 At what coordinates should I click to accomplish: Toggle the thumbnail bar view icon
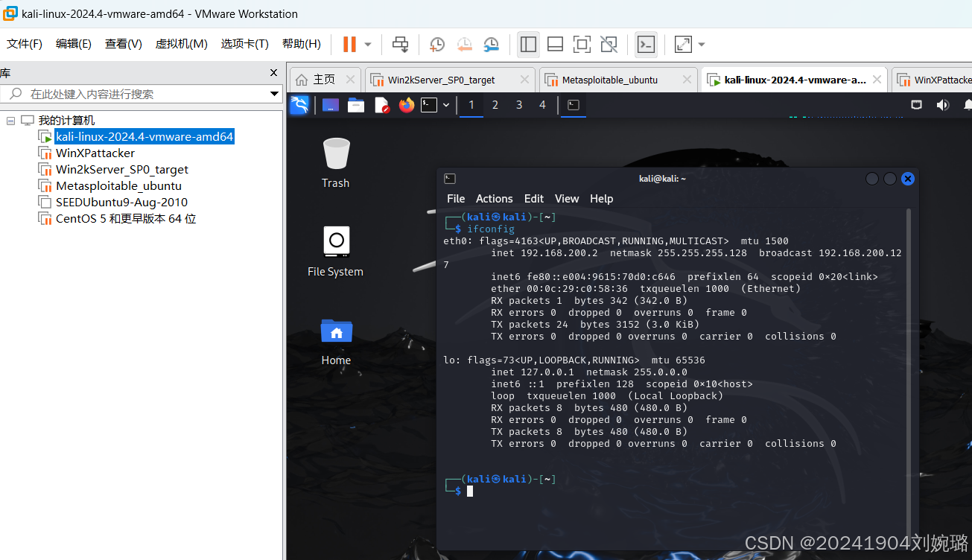pyautogui.click(x=555, y=45)
